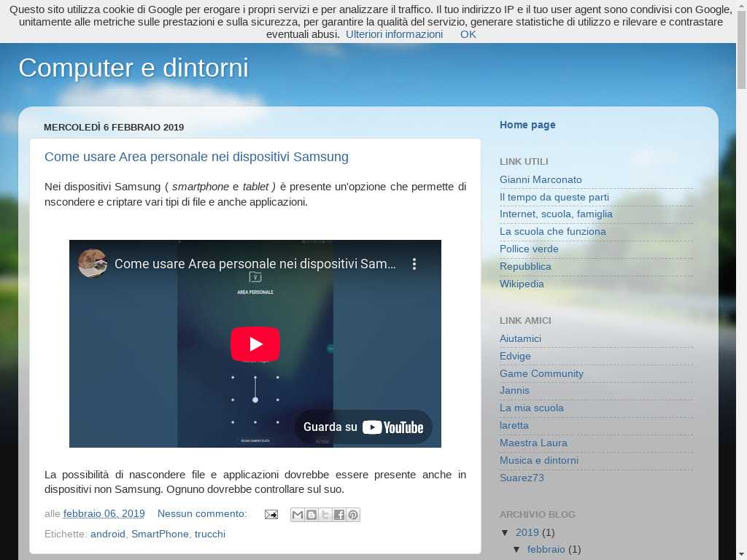Image resolution: width=747 pixels, height=560 pixels.
Task: Visit Il tempo da queste parti link
Action: coord(554,197)
